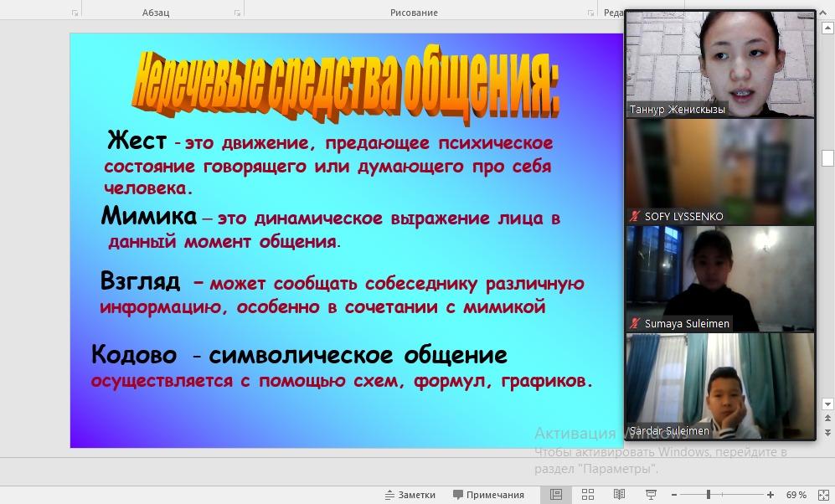Open the font group dialog launcher left of Абзац

pyautogui.click(x=75, y=13)
